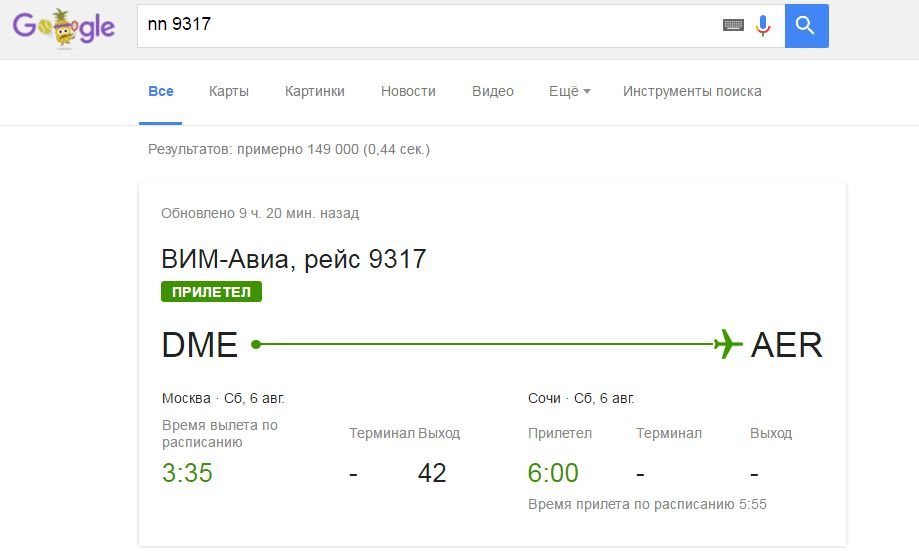Click the "Прилетел" column label

(560, 434)
